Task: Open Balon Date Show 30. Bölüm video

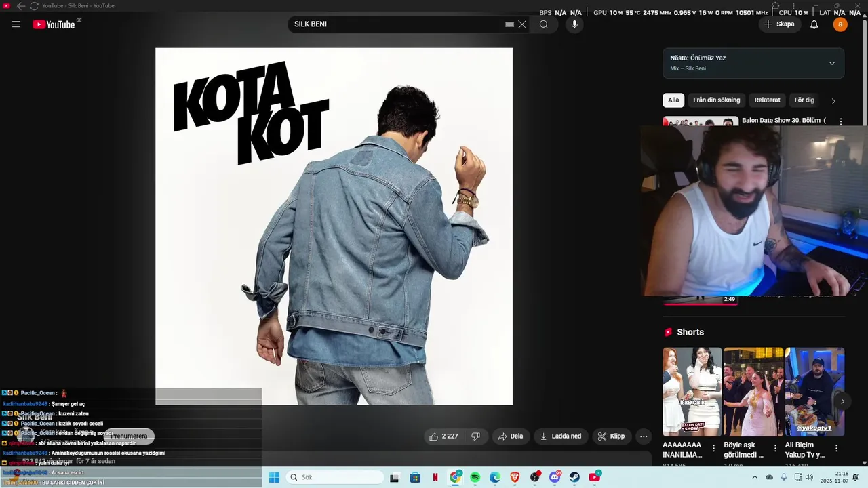Action: 783,120
